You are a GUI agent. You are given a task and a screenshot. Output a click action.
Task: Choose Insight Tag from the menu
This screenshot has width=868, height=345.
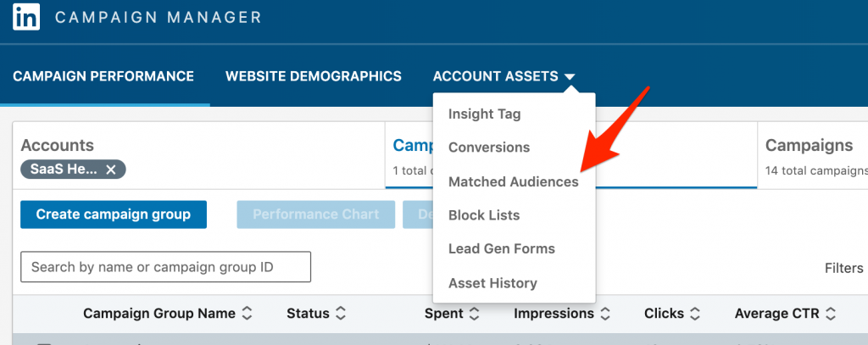click(484, 114)
